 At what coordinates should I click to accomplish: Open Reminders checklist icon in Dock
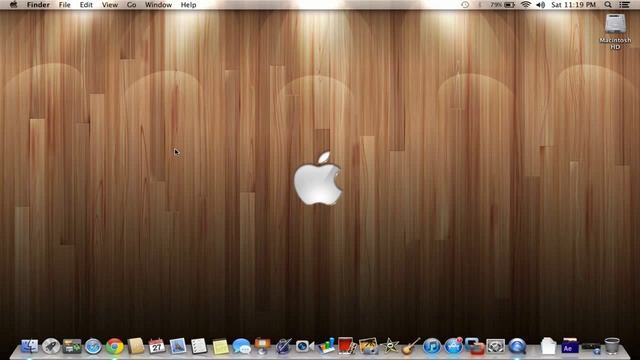199,346
